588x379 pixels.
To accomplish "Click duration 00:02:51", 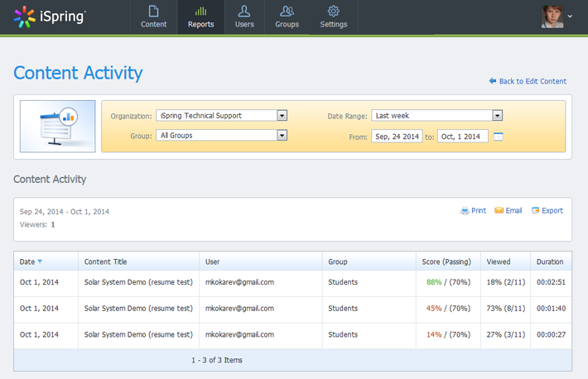I will point(551,282).
